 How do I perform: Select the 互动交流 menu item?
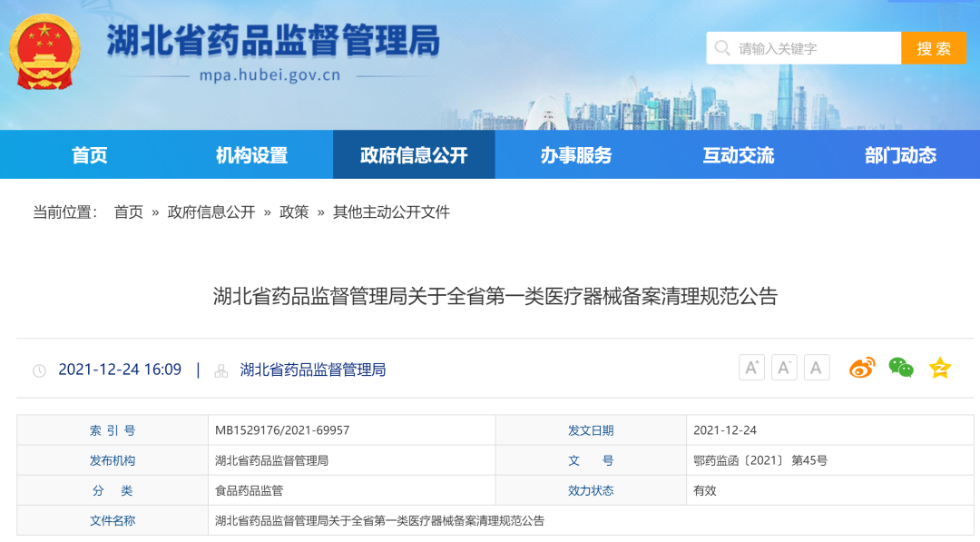(738, 155)
